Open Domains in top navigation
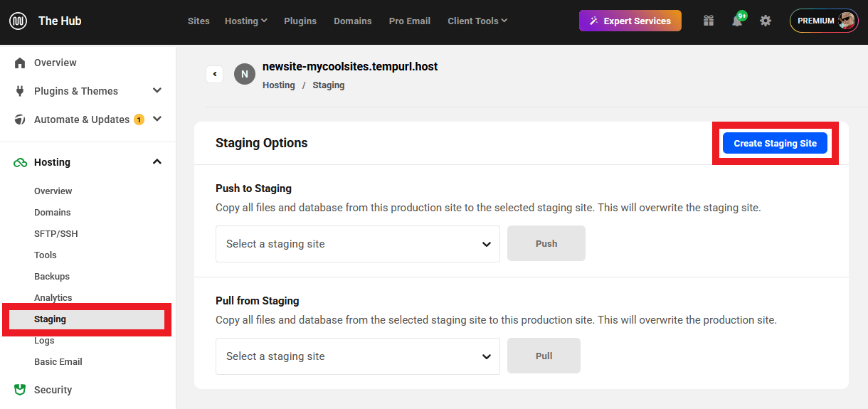 coord(353,21)
